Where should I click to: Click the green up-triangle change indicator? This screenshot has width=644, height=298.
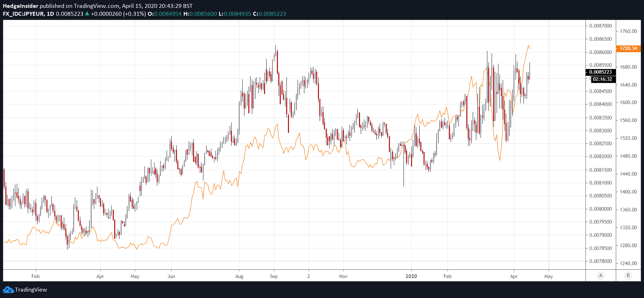[x=87, y=14]
